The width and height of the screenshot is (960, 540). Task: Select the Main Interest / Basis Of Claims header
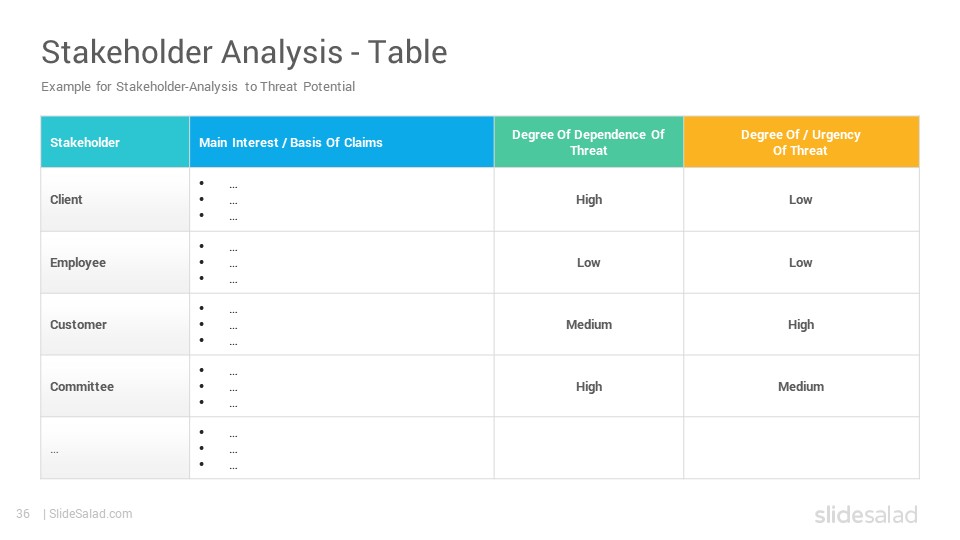[x=342, y=142]
